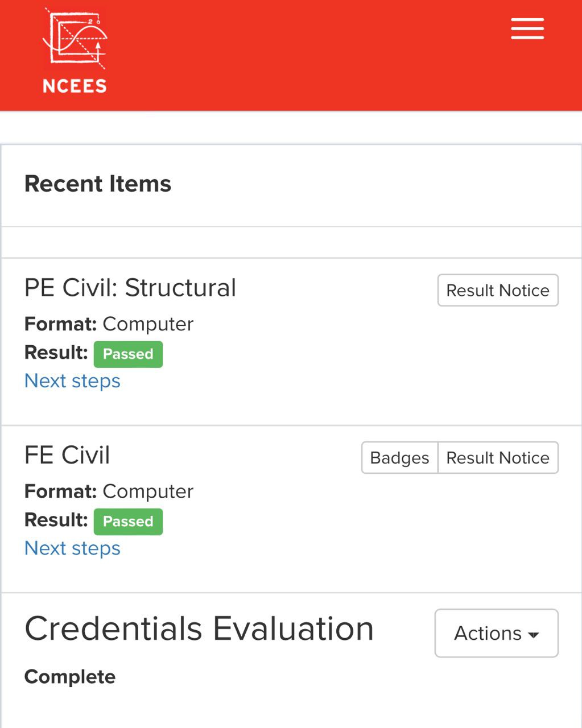Screen dimensions: 582x728
Task: Click the Passed badge under PE Civil: Structural
Action: click(128, 354)
